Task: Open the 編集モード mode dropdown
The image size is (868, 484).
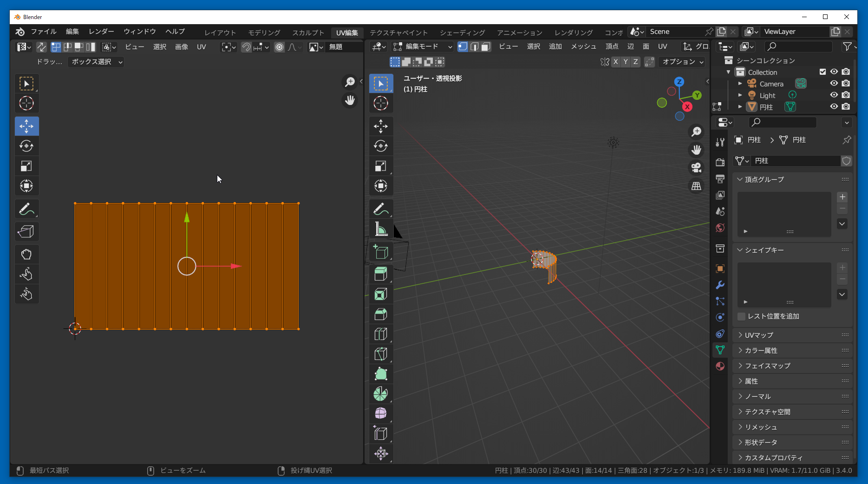Action: pos(422,46)
